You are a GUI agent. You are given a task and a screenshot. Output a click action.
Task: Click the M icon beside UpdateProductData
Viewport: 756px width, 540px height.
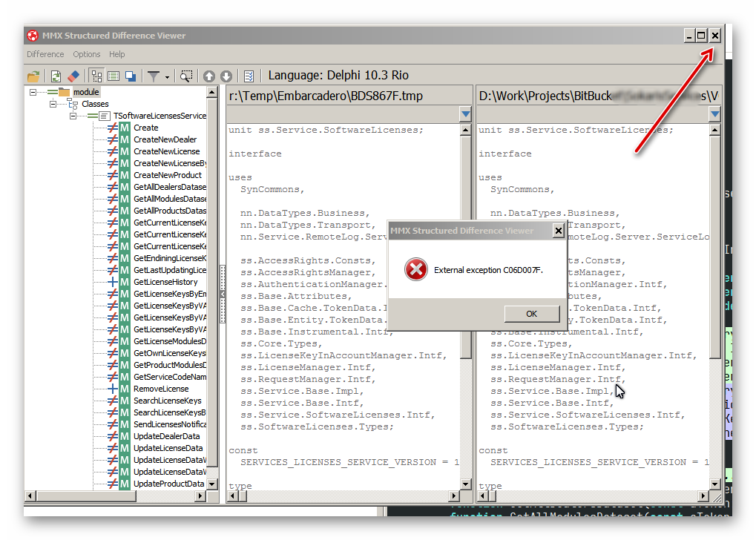coord(125,484)
